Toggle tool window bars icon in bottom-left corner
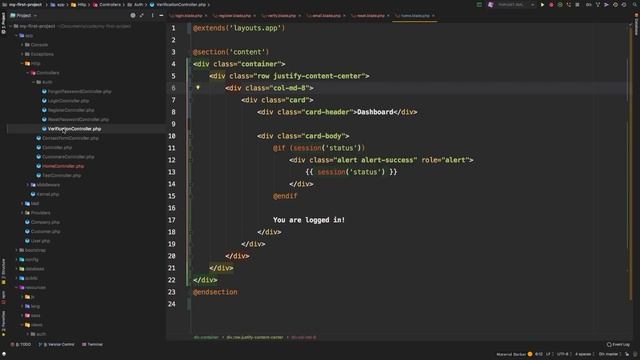This screenshot has height=360, width=640. click(4, 354)
